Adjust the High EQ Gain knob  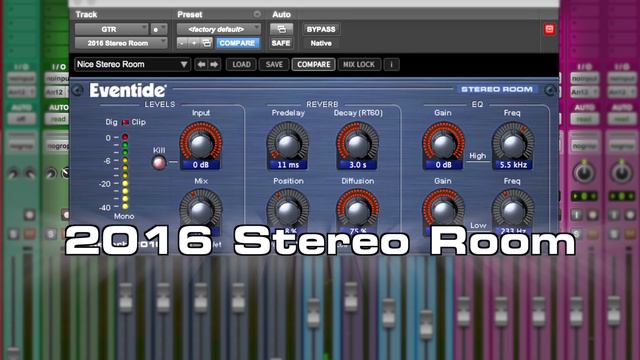pos(443,143)
